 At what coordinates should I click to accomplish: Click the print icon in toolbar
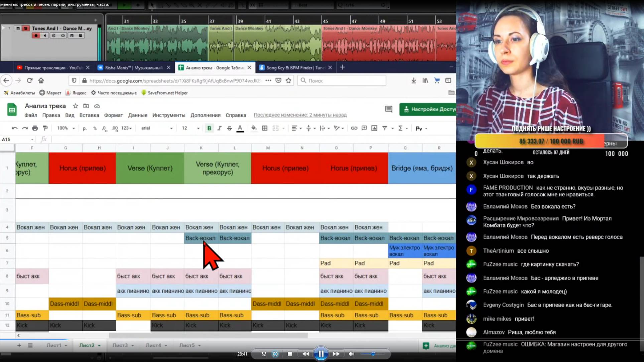pos(35,128)
